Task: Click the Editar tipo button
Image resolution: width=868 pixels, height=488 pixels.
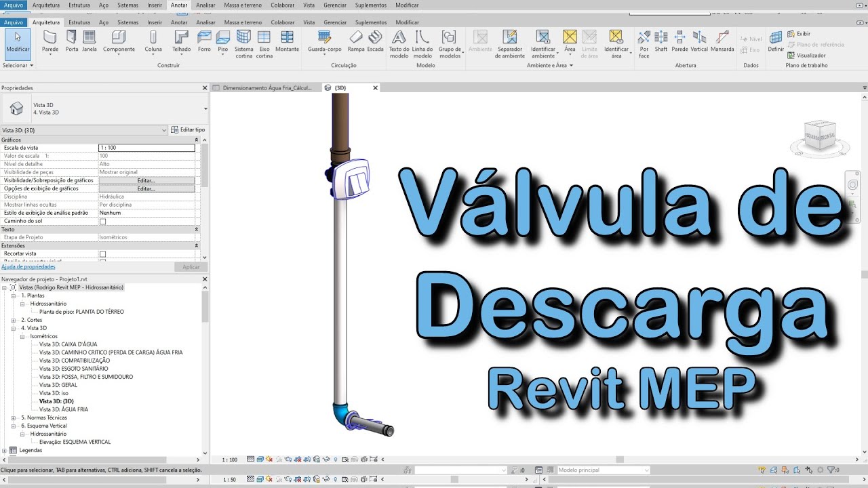Action: click(x=188, y=130)
